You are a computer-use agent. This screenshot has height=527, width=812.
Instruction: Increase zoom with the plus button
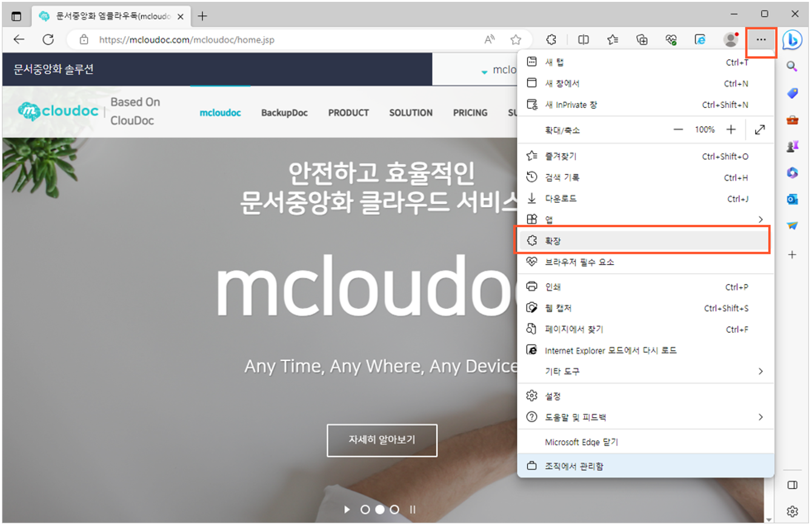pyautogui.click(x=731, y=130)
